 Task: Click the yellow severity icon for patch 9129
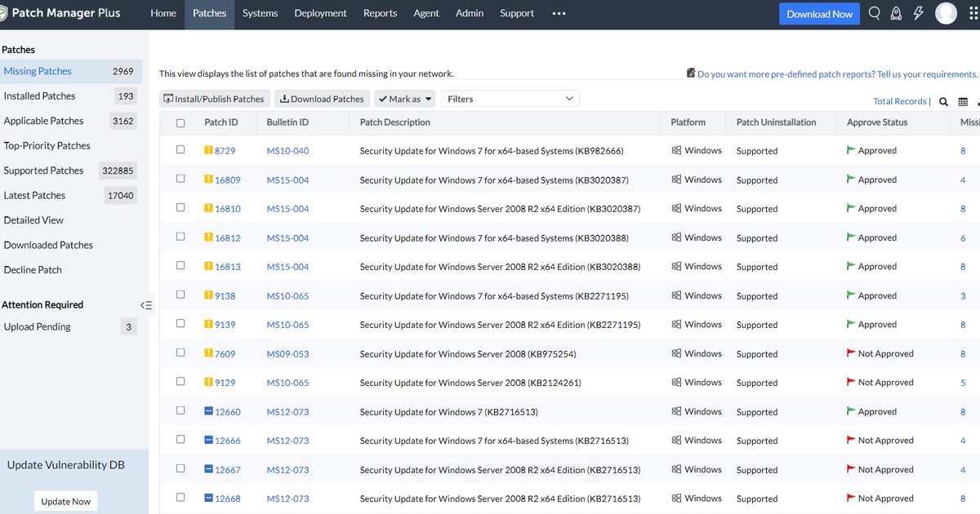point(208,382)
